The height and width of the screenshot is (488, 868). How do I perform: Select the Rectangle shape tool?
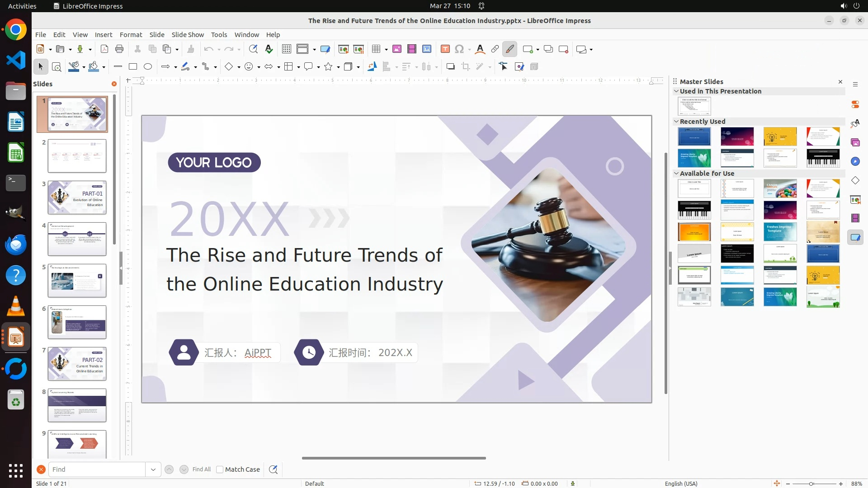coord(133,67)
